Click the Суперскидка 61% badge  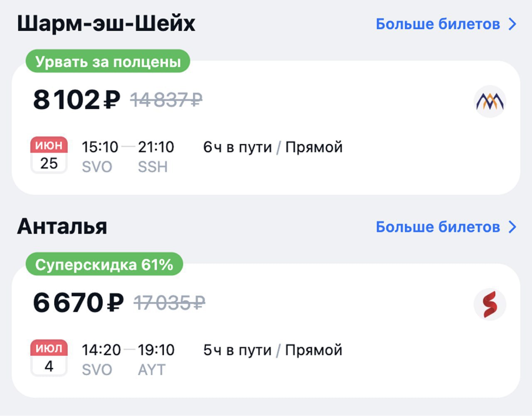pyautogui.click(x=104, y=264)
